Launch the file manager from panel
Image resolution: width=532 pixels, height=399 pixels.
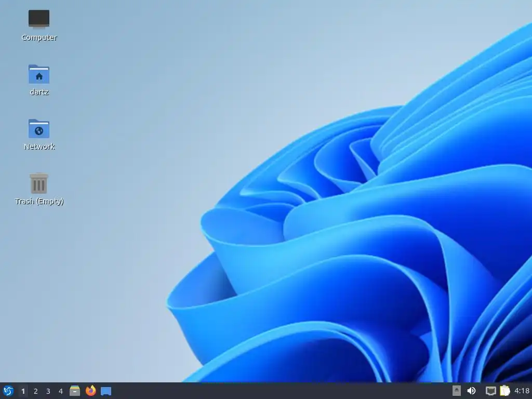[x=75, y=391]
